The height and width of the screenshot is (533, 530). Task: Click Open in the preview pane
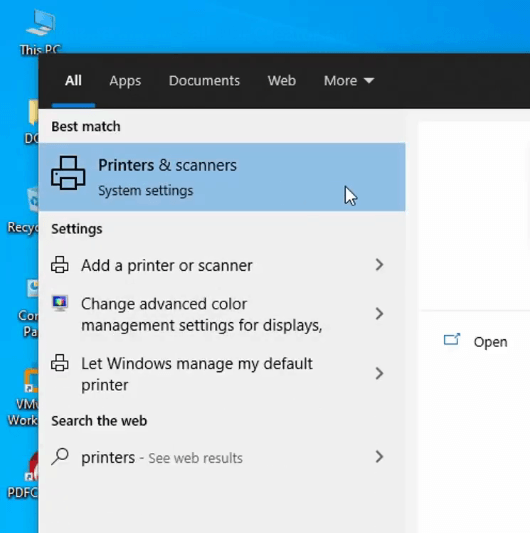[x=490, y=342]
